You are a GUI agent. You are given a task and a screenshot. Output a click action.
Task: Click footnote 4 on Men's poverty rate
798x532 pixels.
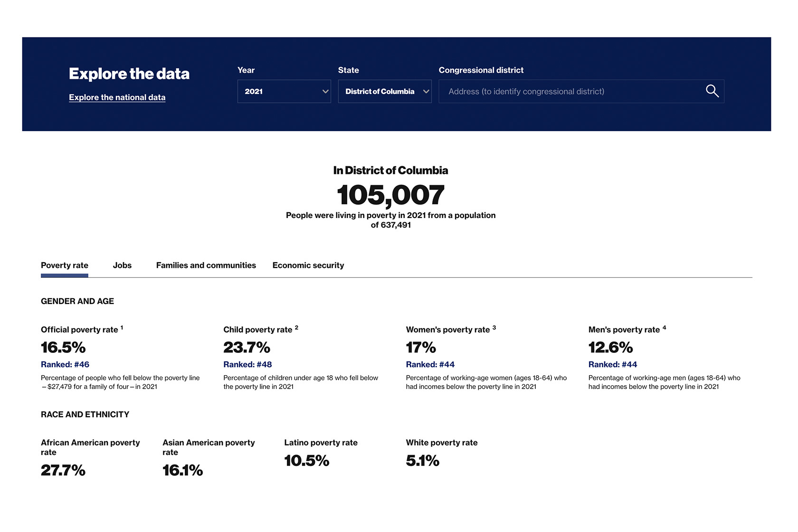pos(664,326)
